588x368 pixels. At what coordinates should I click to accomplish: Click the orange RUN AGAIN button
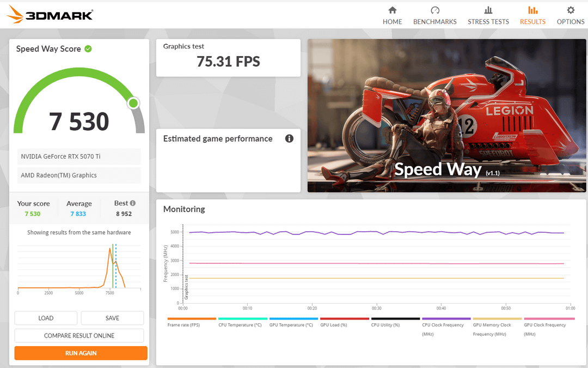click(x=81, y=353)
